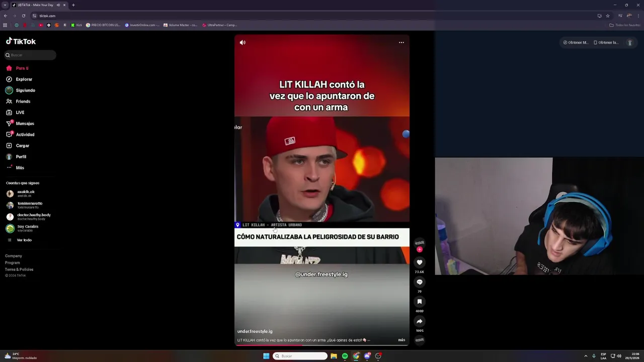Viewport: 644px width, 362px height.
Task: Click the install app icon in address bar
Action: point(599,16)
